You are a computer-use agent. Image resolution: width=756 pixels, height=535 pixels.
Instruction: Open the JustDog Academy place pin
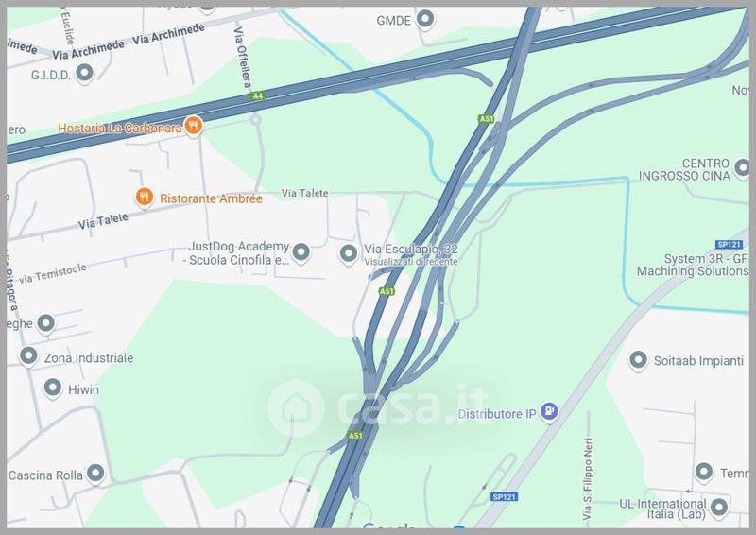click(x=301, y=252)
